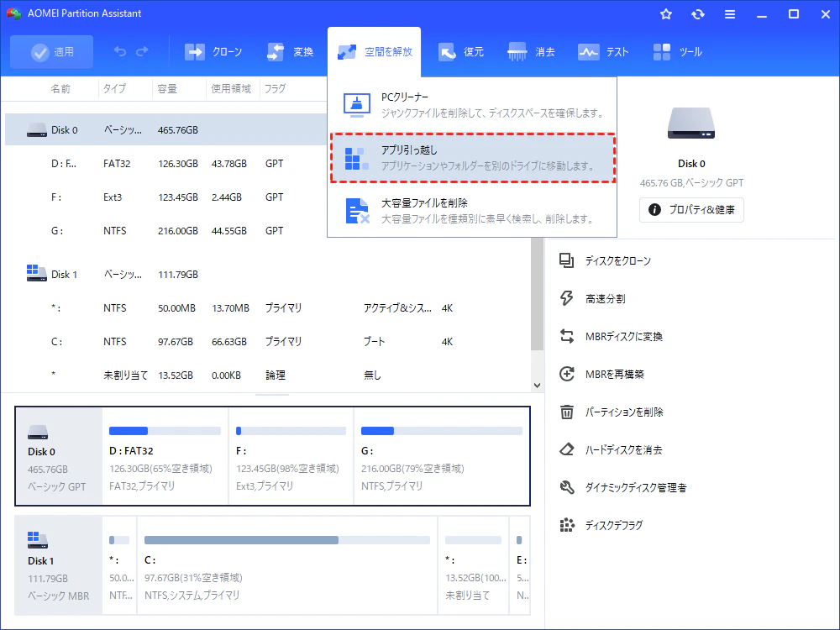Select MBRディスクに変換 option
The image size is (840, 630).
(611, 337)
